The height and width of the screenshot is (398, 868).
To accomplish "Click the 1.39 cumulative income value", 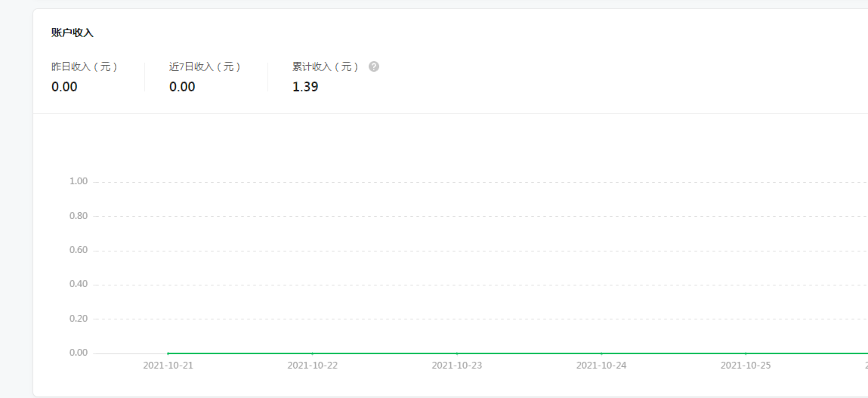I will (305, 87).
